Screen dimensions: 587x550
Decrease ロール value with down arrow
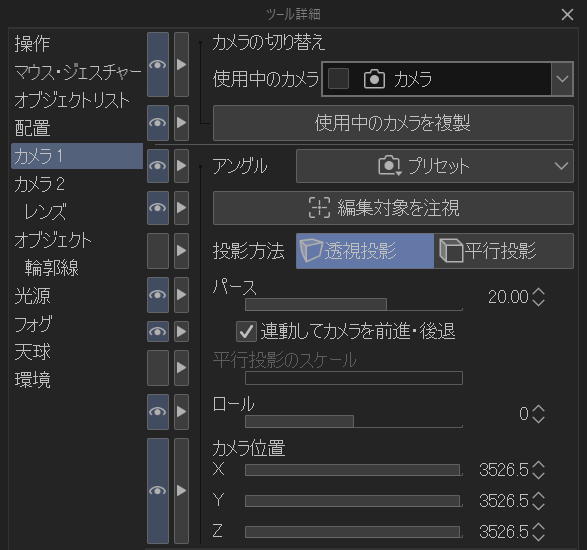(x=538, y=419)
